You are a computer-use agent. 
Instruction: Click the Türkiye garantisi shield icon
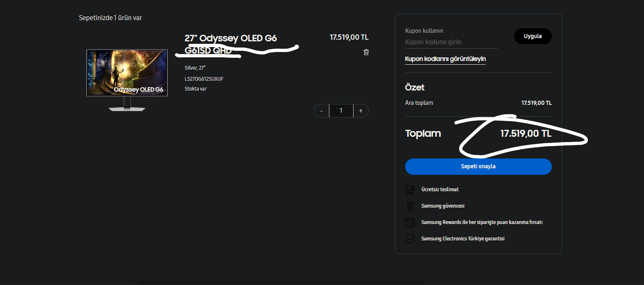click(x=410, y=238)
